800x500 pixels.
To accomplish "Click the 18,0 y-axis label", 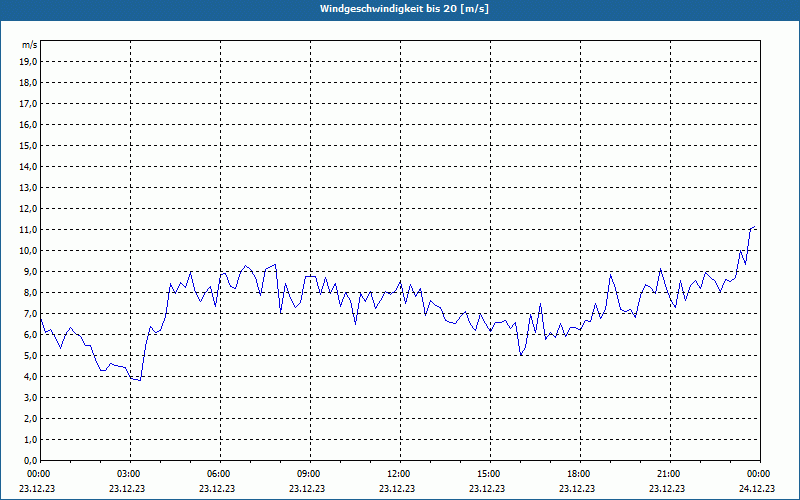I will pos(28,83).
